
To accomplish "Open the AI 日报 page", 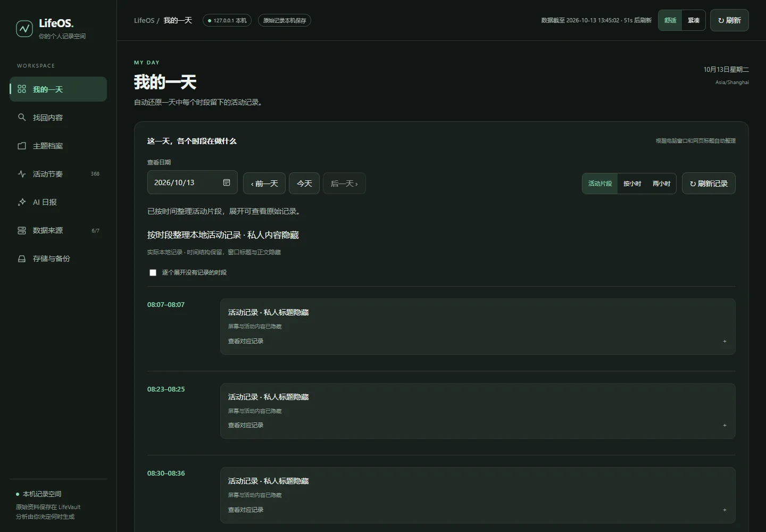I will coord(58,202).
